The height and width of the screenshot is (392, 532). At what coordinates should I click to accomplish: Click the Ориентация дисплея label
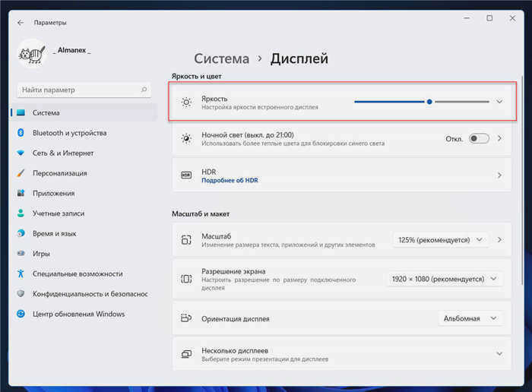tap(235, 319)
